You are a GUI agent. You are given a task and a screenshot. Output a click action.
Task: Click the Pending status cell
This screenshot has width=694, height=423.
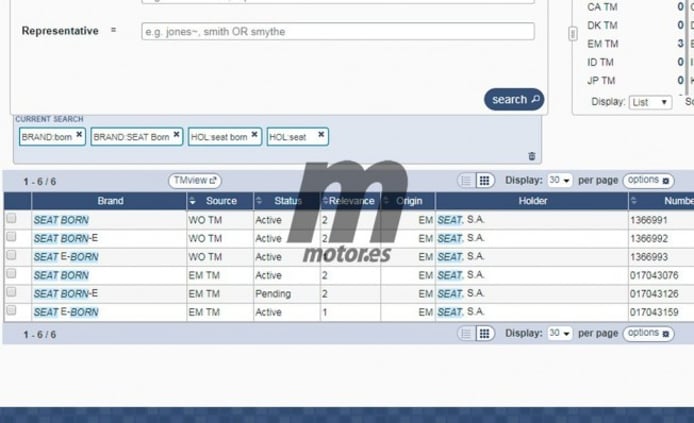click(273, 293)
